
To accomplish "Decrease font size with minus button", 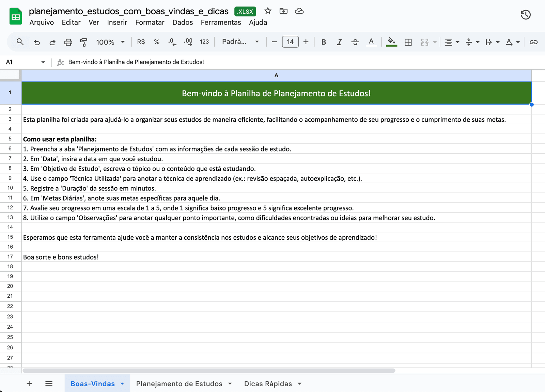I will point(274,42).
